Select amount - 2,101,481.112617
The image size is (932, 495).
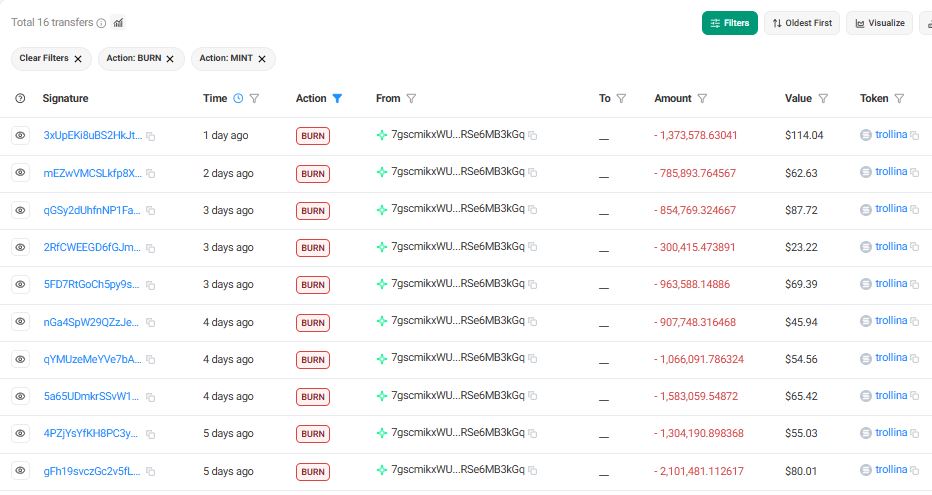coord(698,471)
